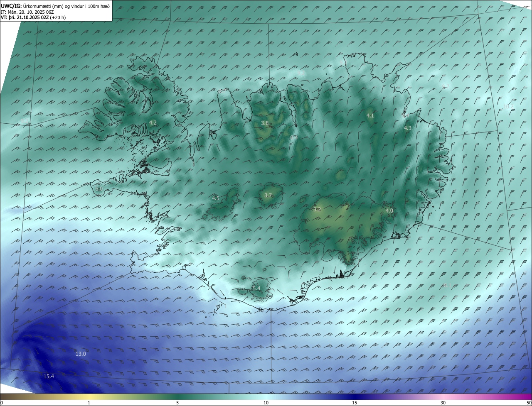Image resolution: width=532 pixels, height=406 pixels.
Task: Click the legend tick label 50
Action: click(x=529, y=403)
